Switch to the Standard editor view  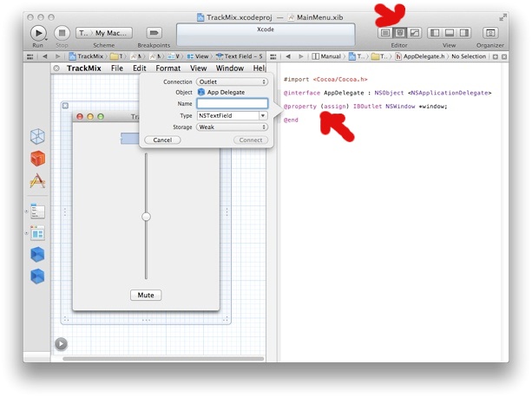point(384,33)
